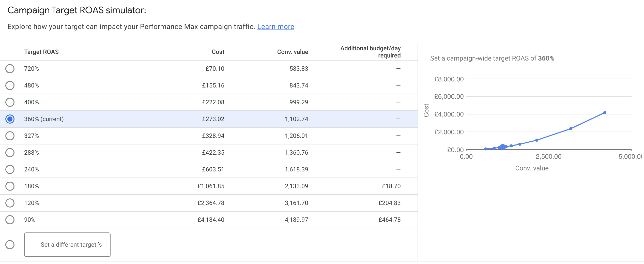Choose the 400% target ROAS row

click(10, 102)
